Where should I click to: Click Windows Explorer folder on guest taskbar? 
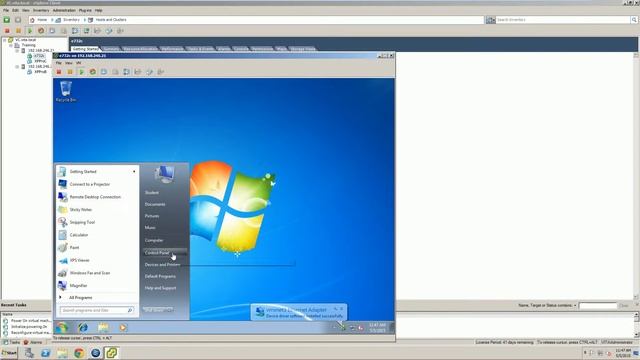103,327
